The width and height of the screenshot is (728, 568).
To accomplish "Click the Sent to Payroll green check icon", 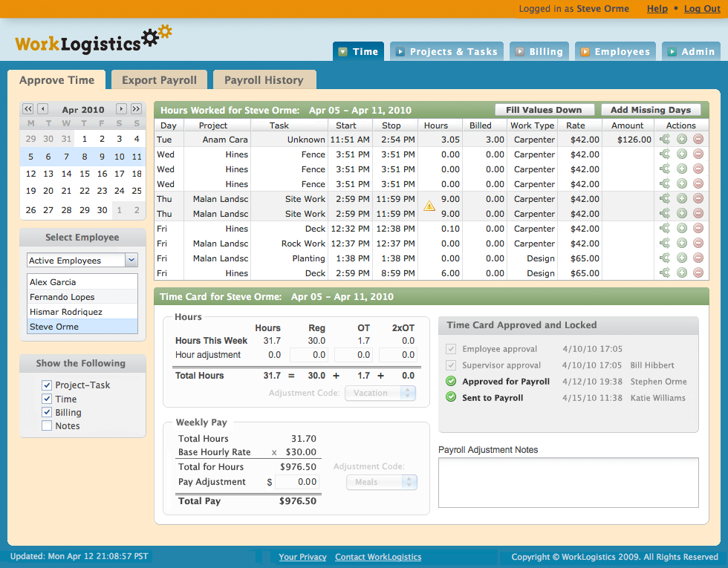I will point(450,397).
